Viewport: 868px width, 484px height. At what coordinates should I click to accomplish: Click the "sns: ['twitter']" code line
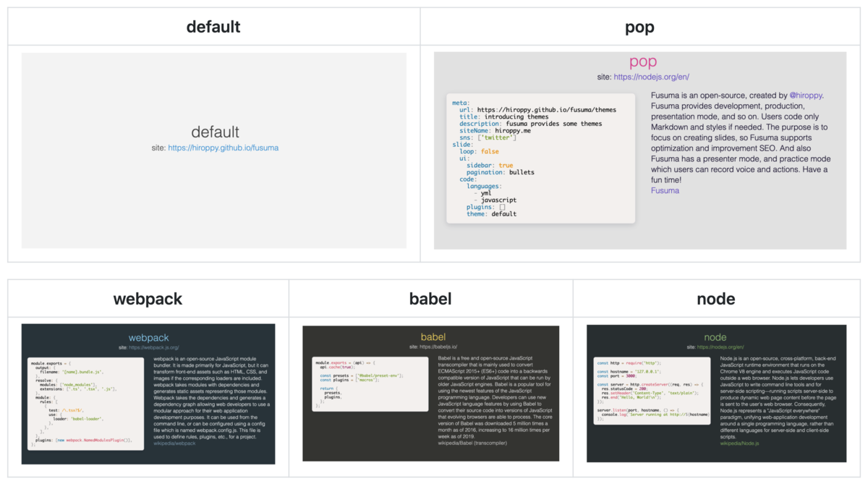488,137
